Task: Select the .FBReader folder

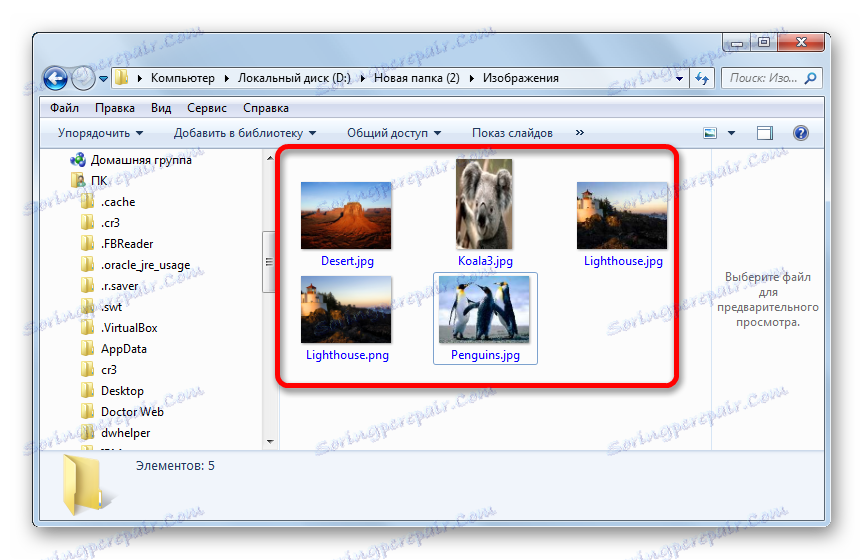Action: (127, 244)
